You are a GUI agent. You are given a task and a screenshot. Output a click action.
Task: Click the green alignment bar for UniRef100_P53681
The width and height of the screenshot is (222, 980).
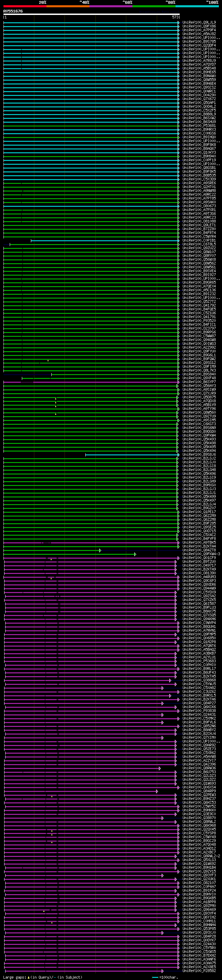click(91, 126)
